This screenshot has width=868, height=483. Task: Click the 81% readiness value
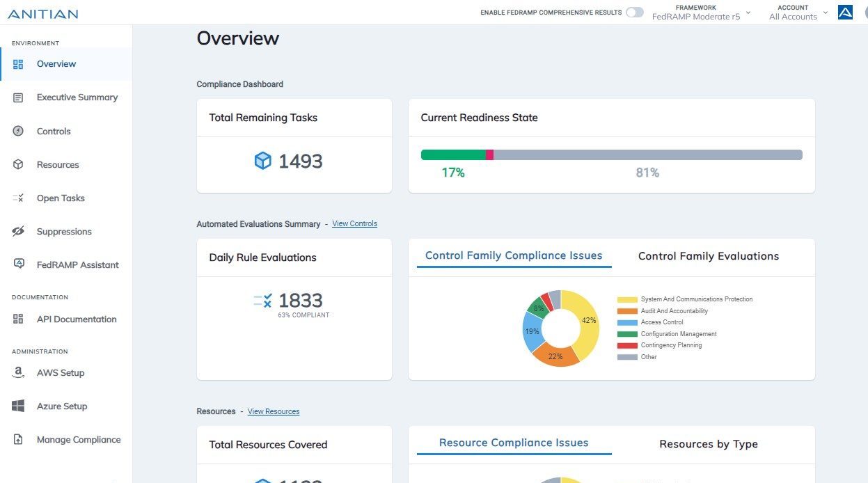point(647,173)
